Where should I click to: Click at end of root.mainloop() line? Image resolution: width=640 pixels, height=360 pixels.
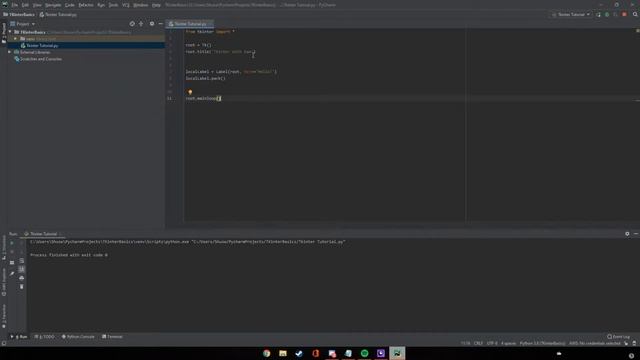pos(221,98)
